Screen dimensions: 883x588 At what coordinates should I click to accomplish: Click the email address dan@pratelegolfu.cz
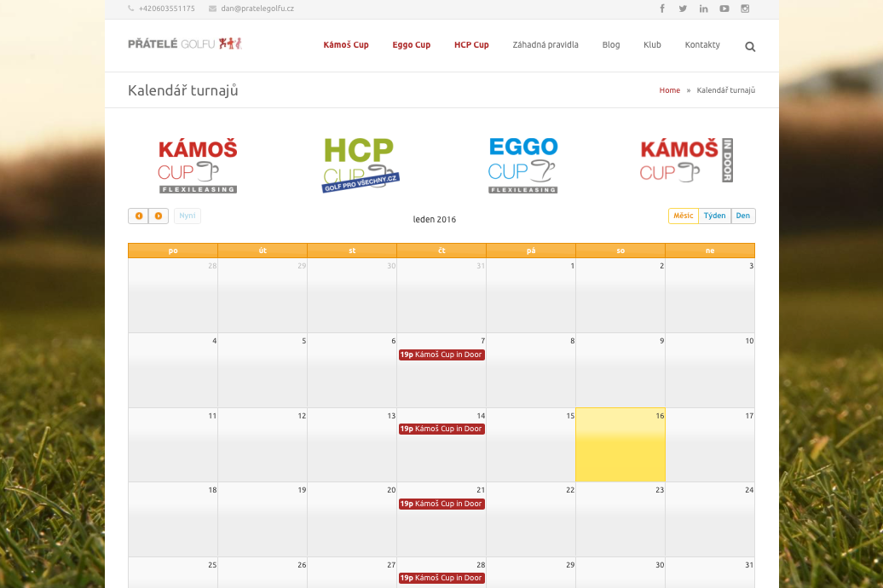pyautogui.click(x=257, y=9)
